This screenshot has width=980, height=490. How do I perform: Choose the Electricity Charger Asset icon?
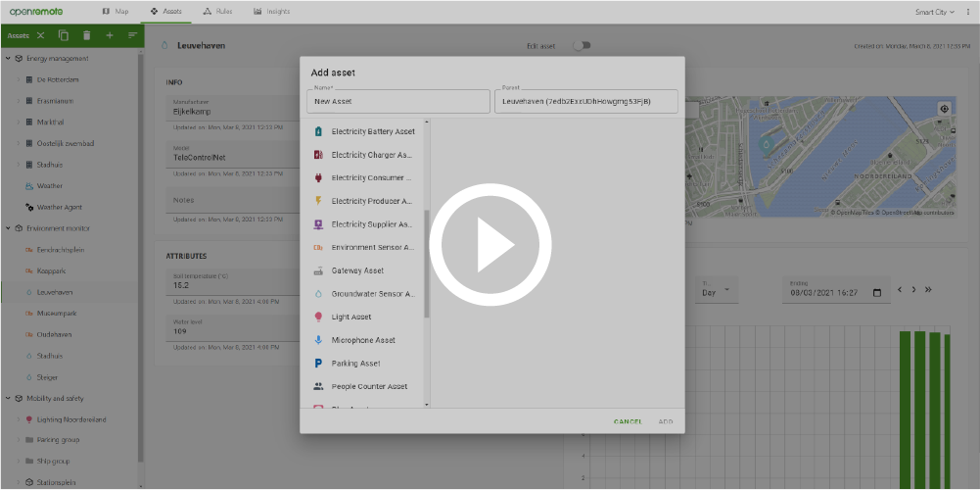(318, 155)
